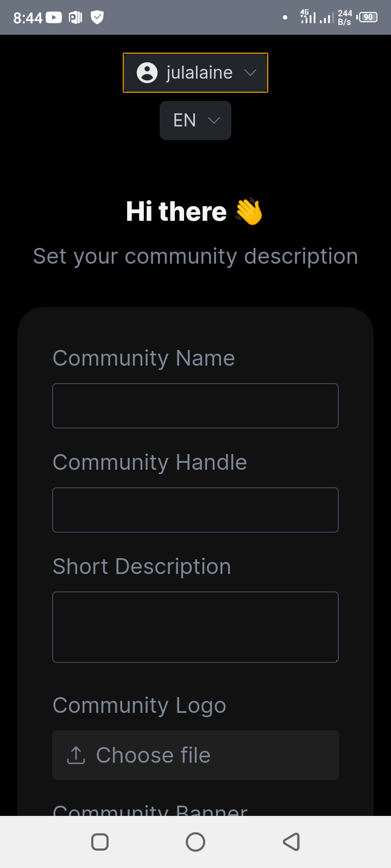Tap the 4G signal strength icon
The height and width of the screenshot is (868, 391).
pyautogui.click(x=308, y=16)
